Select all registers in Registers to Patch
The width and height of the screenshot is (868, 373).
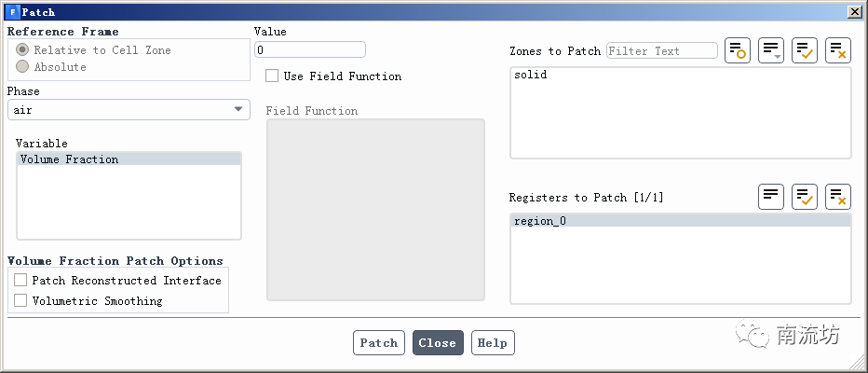(x=805, y=197)
